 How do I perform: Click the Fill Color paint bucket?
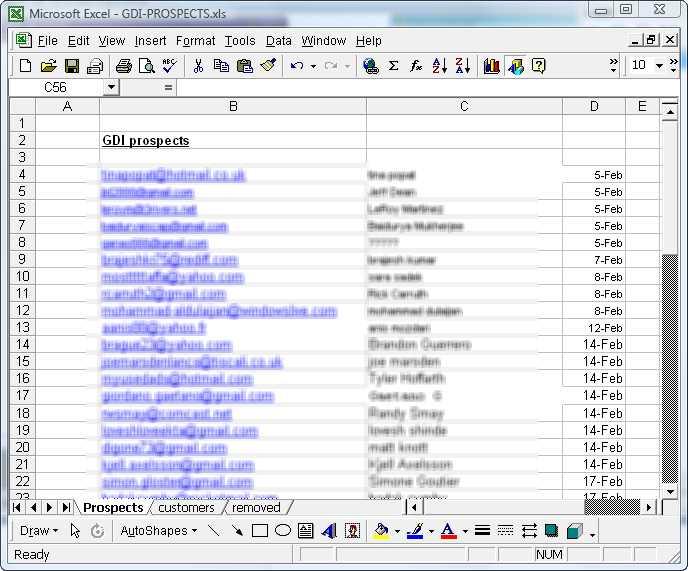[x=381, y=531]
